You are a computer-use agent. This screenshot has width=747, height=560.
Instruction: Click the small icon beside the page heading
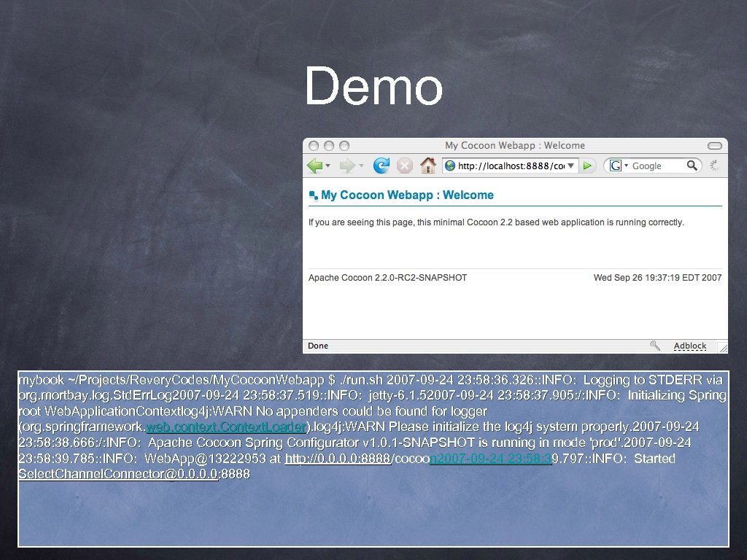[x=314, y=195]
